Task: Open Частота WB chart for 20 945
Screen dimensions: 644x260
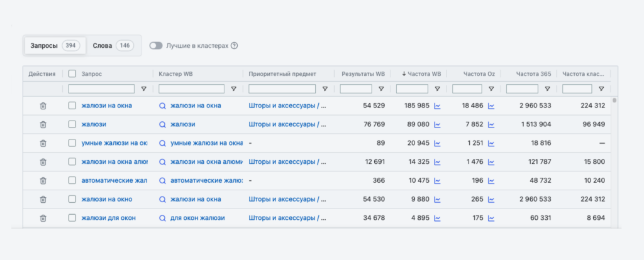Action: (438, 143)
